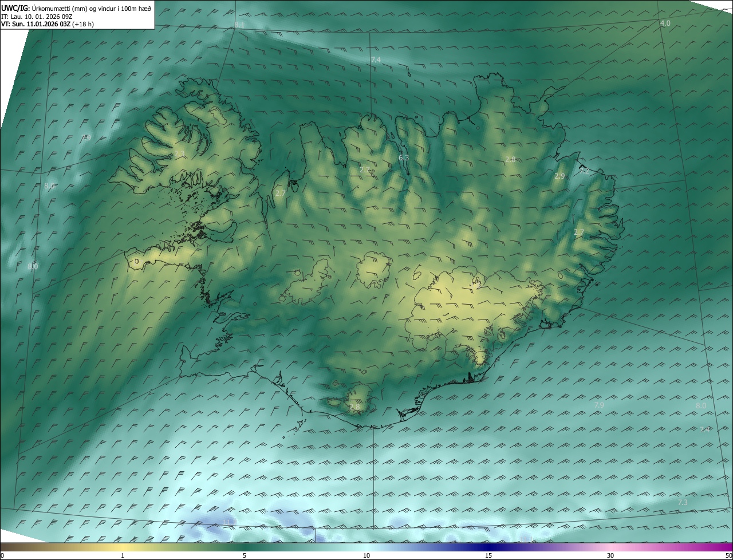Click the '7.2' value on the east coast
Image resolution: width=733 pixels, height=560 pixels.
click(x=584, y=171)
